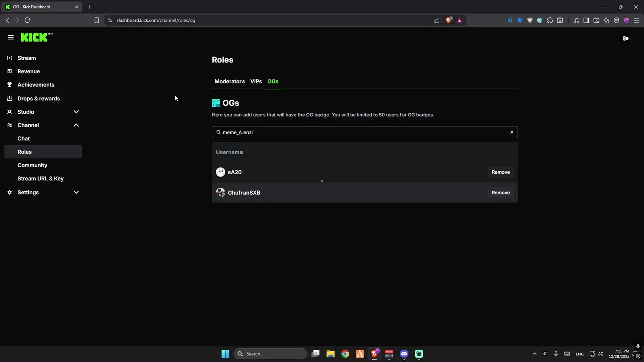Open Brave Rewards triangle icon

coord(459,20)
